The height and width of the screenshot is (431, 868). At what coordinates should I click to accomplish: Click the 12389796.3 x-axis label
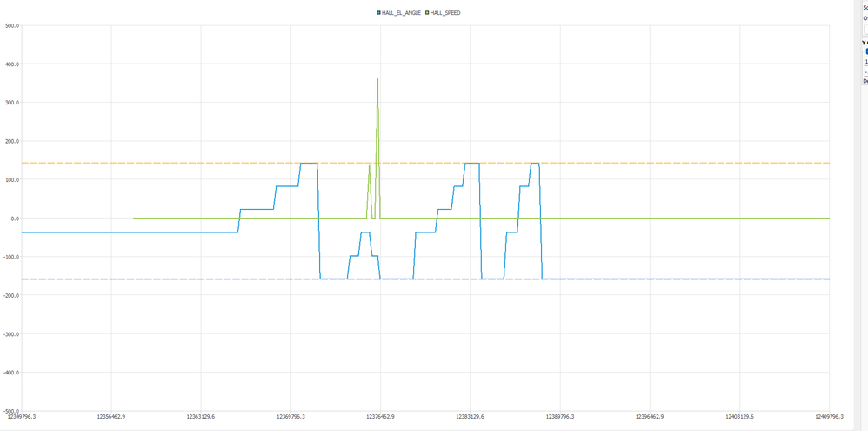click(x=559, y=416)
